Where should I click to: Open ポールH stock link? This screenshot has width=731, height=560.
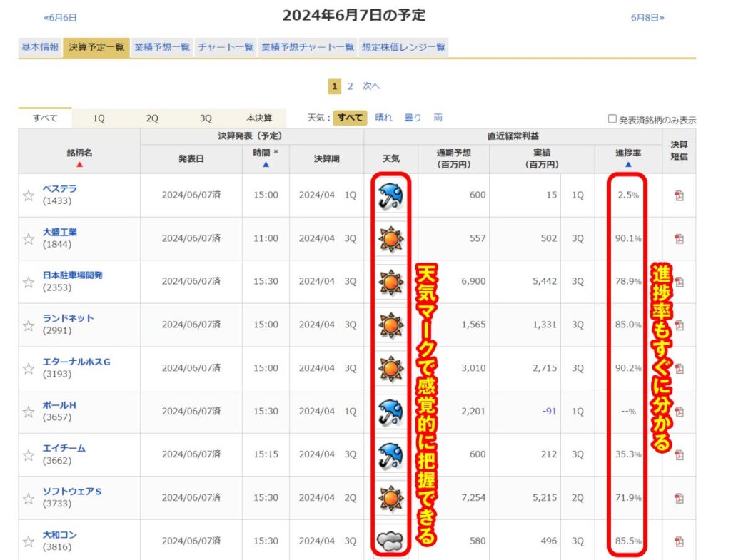pyautogui.click(x=59, y=405)
